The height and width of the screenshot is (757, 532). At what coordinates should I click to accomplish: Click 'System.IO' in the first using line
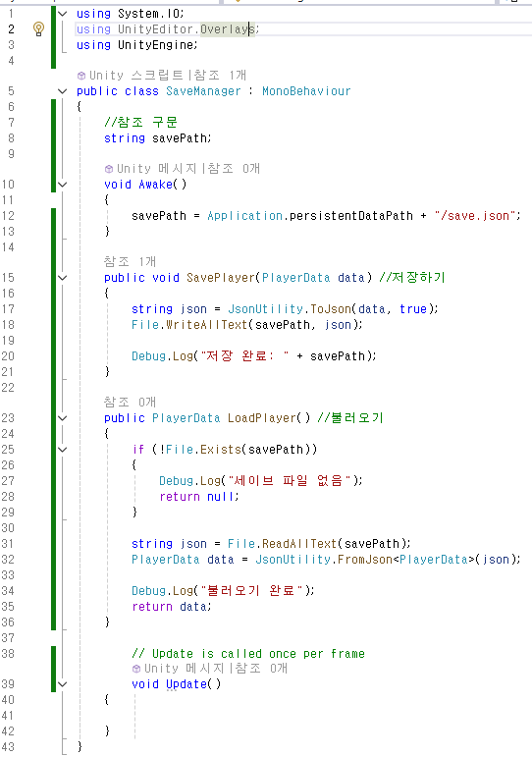click(x=148, y=14)
